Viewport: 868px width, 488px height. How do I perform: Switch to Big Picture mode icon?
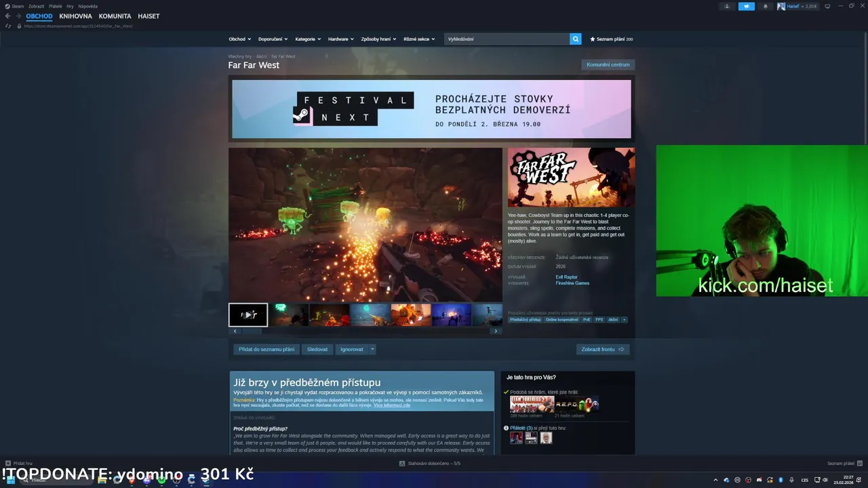827,6
